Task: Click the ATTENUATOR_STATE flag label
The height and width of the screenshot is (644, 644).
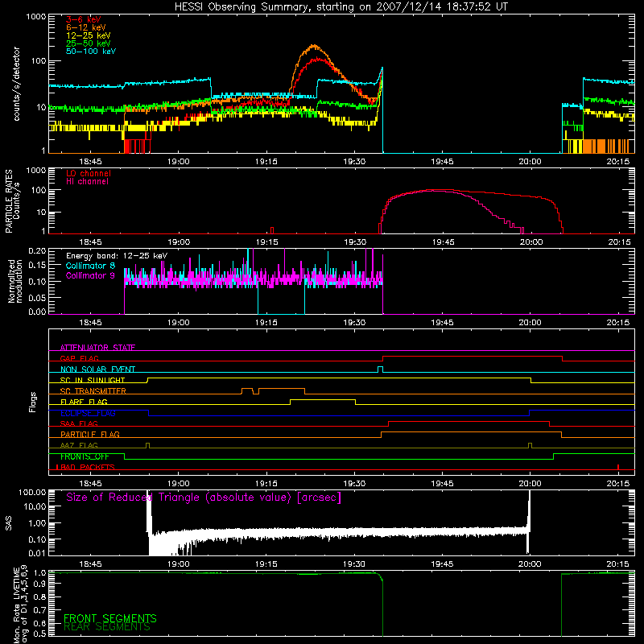Action: point(97,348)
